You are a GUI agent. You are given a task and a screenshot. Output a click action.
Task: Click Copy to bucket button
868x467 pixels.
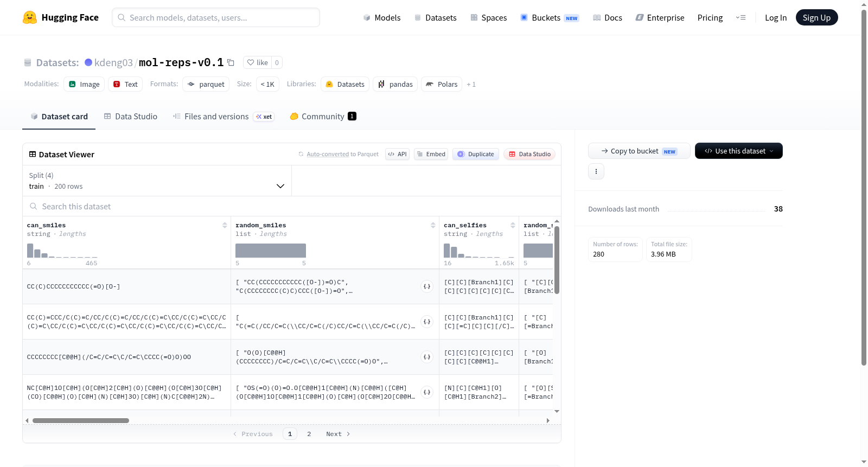[x=639, y=151]
